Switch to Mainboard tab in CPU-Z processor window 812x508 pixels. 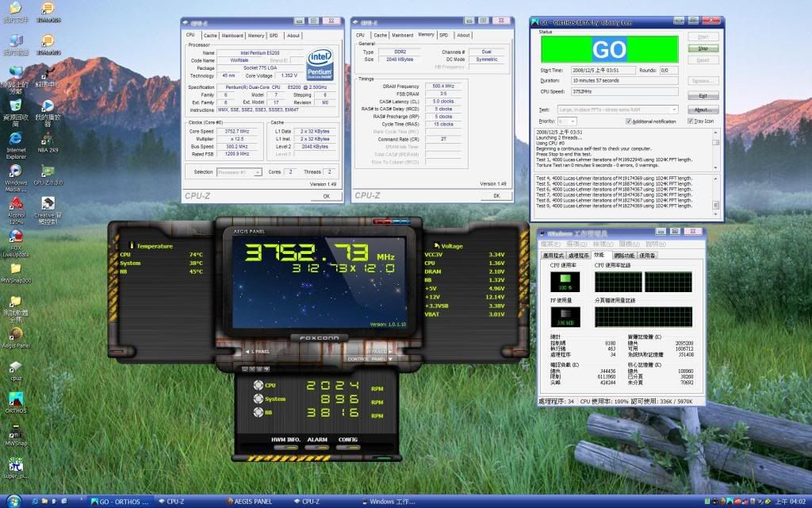(232, 36)
